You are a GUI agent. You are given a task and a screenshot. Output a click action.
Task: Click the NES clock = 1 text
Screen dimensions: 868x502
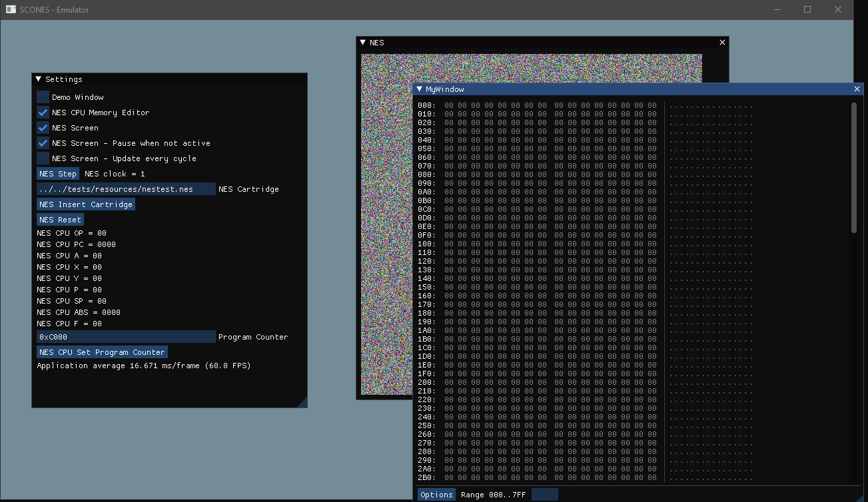click(x=115, y=174)
